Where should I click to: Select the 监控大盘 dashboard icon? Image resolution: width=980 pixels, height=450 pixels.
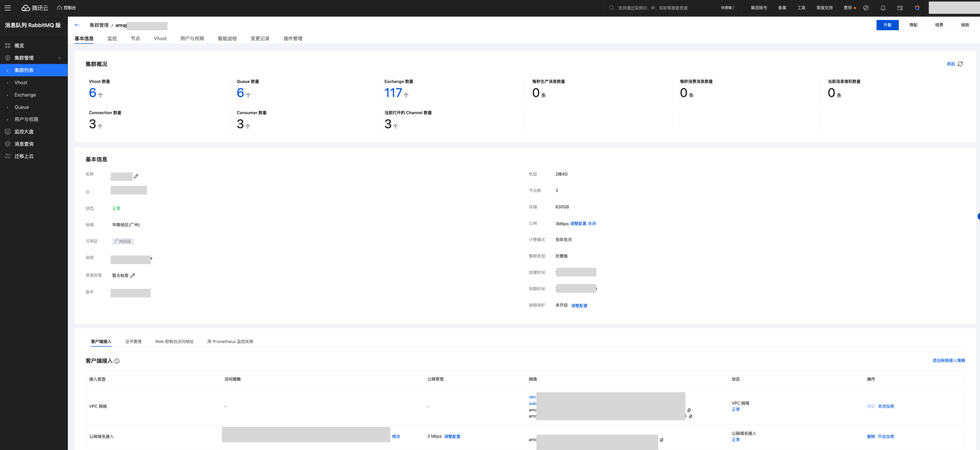tap(8, 132)
